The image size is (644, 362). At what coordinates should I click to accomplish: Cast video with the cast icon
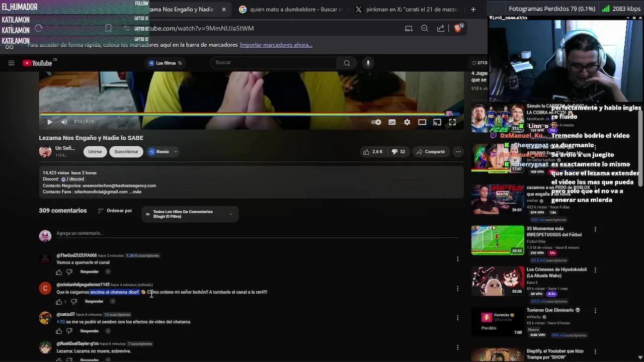[x=437, y=122]
